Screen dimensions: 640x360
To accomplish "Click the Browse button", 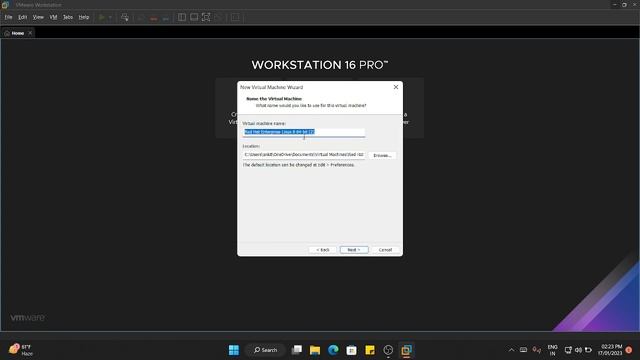I will pos(382,156).
